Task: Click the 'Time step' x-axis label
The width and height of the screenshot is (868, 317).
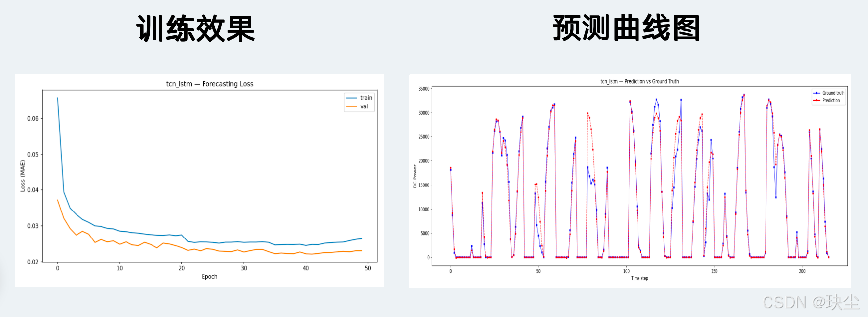Action: [639, 278]
